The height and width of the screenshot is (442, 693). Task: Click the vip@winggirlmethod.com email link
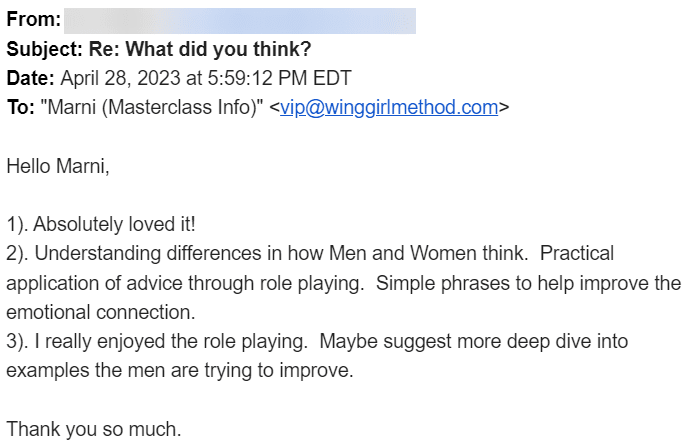tap(388, 108)
